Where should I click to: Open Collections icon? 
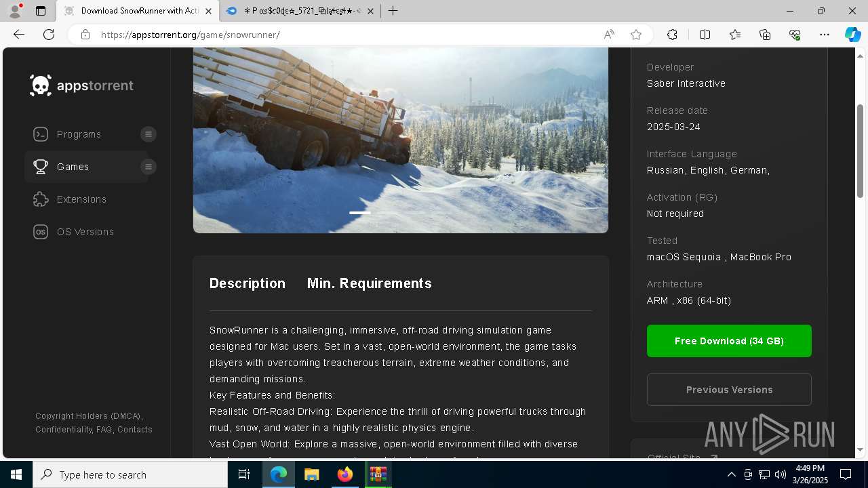pos(765,35)
